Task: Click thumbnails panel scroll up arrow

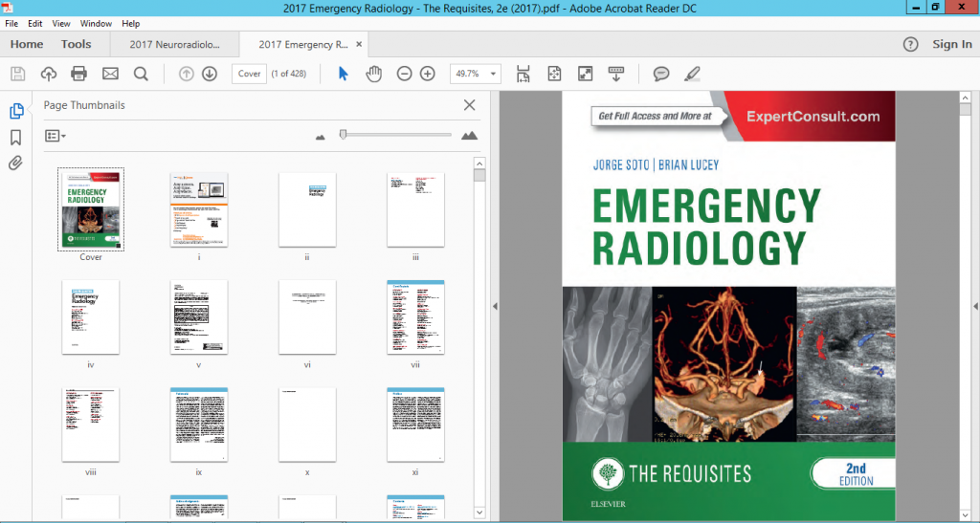Action: (x=479, y=163)
